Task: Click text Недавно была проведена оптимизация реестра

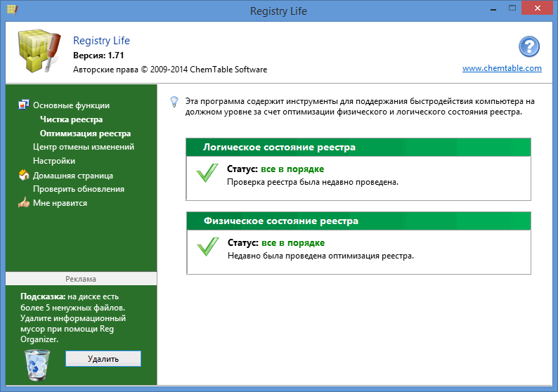Action: pyautogui.click(x=320, y=256)
